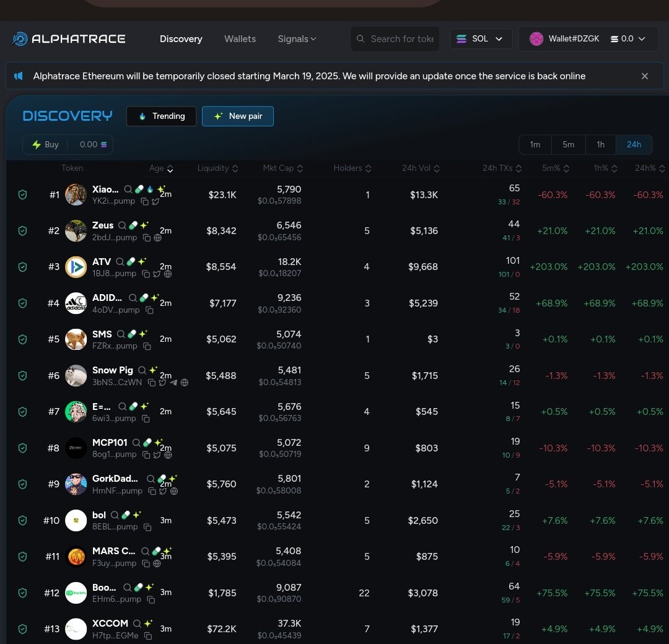Go to the Wallets nav item

[x=240, y=39]
